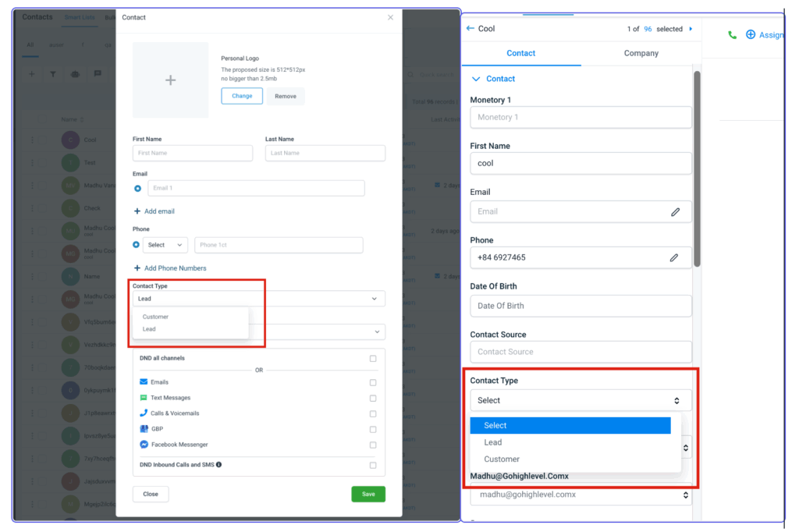The image size is (799, 532).
Task: Click the pencil icon in Phone field
Action: point(675,257)
